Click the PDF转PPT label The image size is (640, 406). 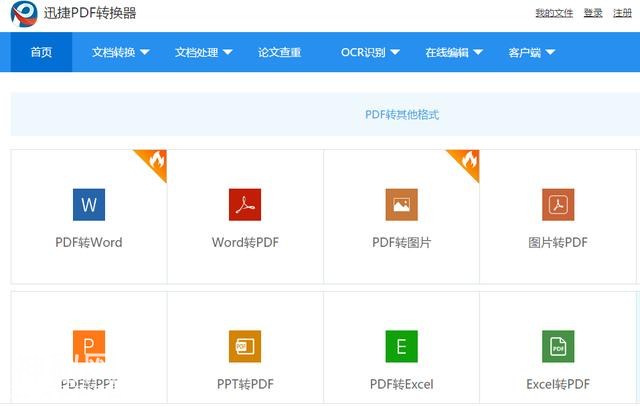pos(89,384)
